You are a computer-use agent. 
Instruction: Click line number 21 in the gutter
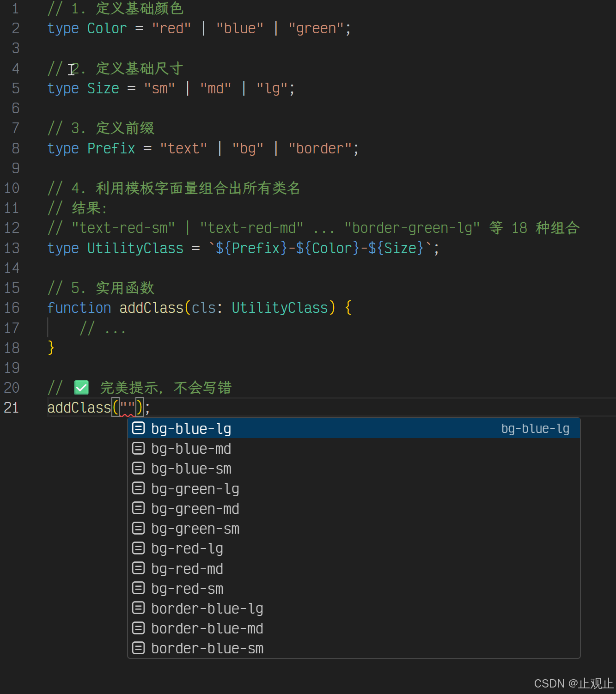tap(12, 408)
